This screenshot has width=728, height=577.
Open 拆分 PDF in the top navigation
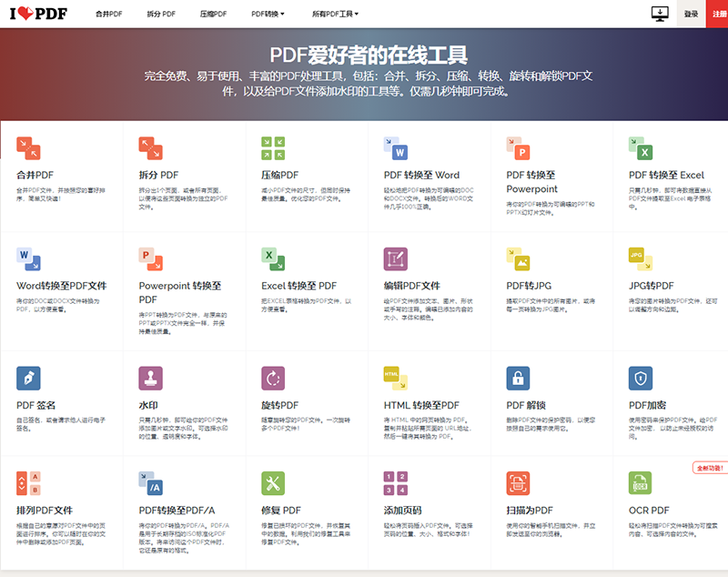point(161,14)
